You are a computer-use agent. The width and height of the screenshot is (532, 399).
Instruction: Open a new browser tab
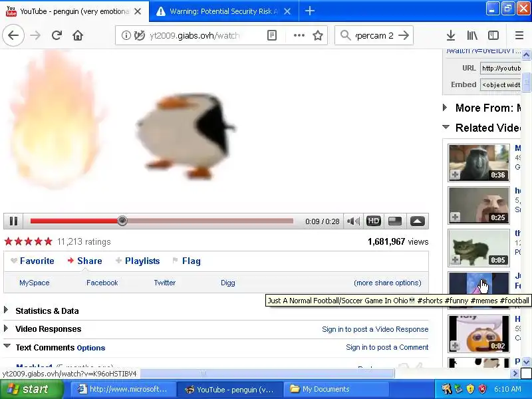click(310, 11)
